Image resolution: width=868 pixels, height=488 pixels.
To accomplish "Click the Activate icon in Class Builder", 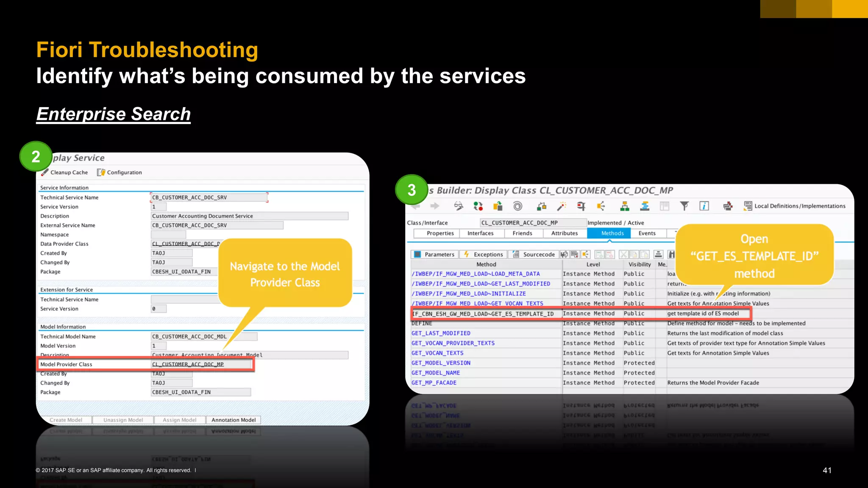I will 498,206.
